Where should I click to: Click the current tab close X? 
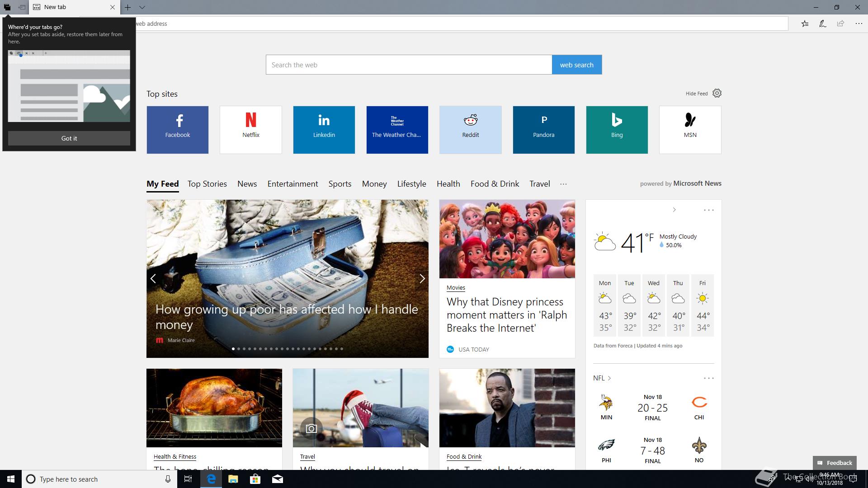tap(113, 7)
